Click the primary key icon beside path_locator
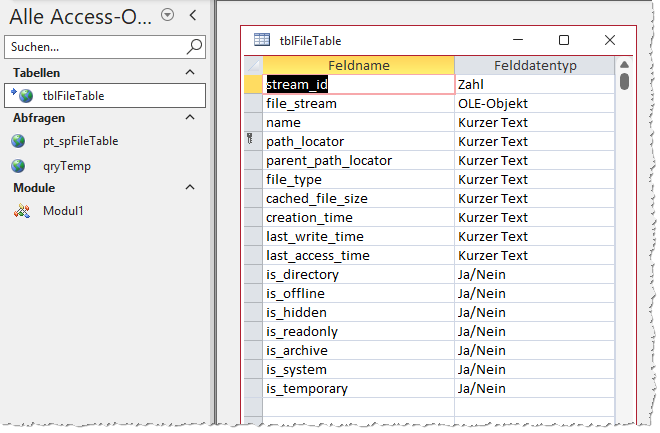Image resolution: width=660 pixels, height=433 pixels. coord(253,141)
